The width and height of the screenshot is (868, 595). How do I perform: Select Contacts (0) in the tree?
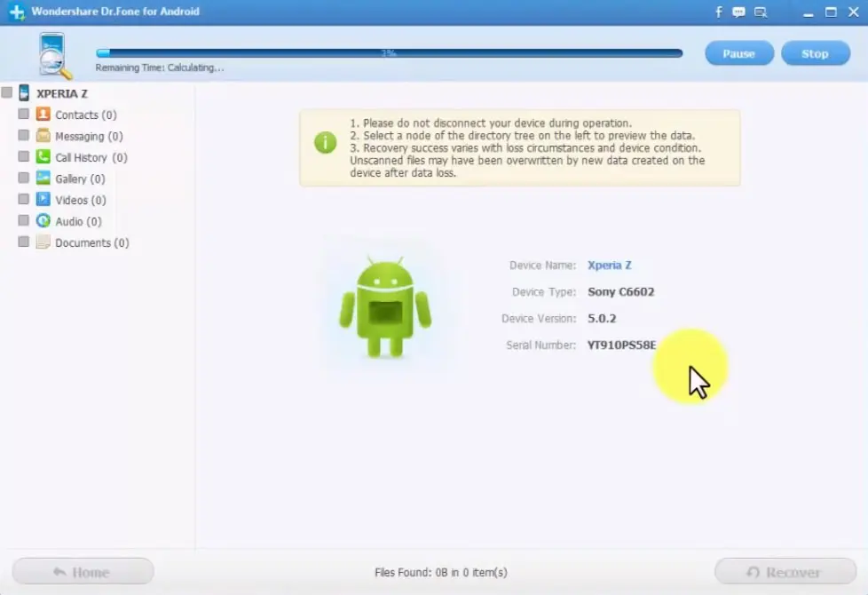coord(86,115)
